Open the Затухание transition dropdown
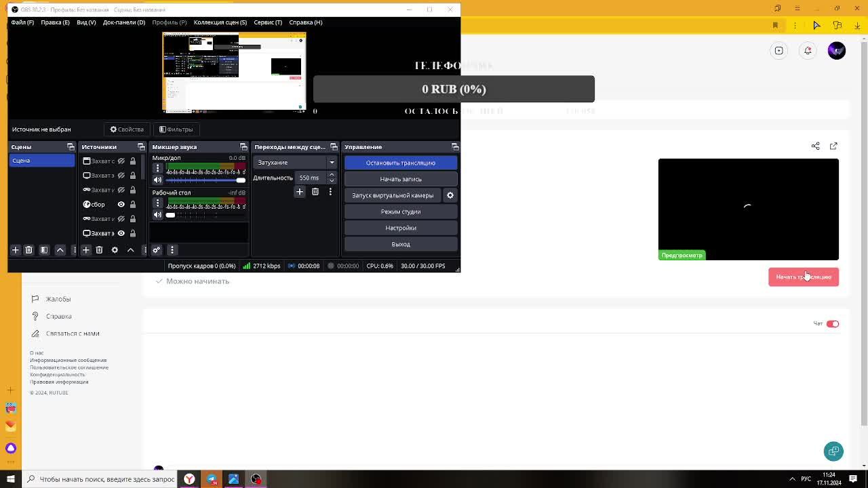 coord(295,163)
